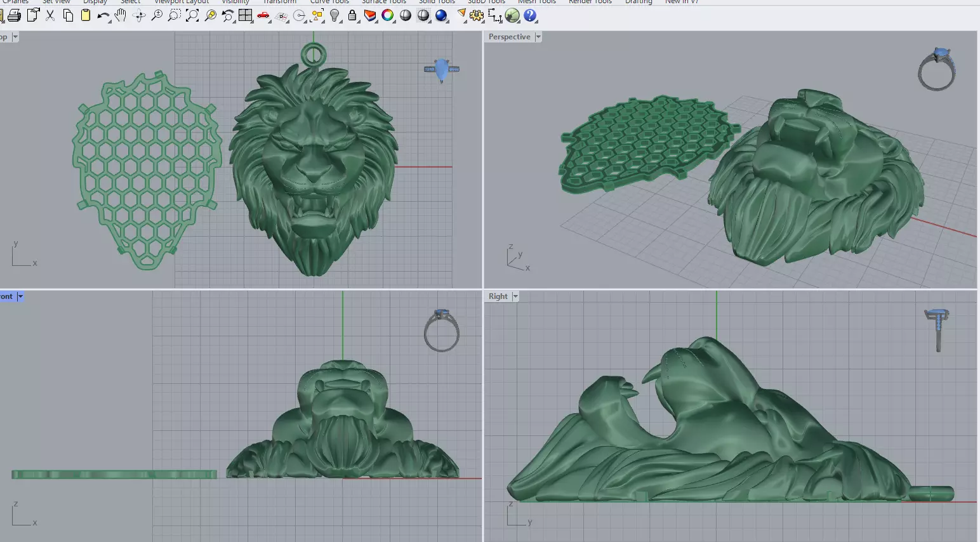Click the Right viewport title label

498,296
